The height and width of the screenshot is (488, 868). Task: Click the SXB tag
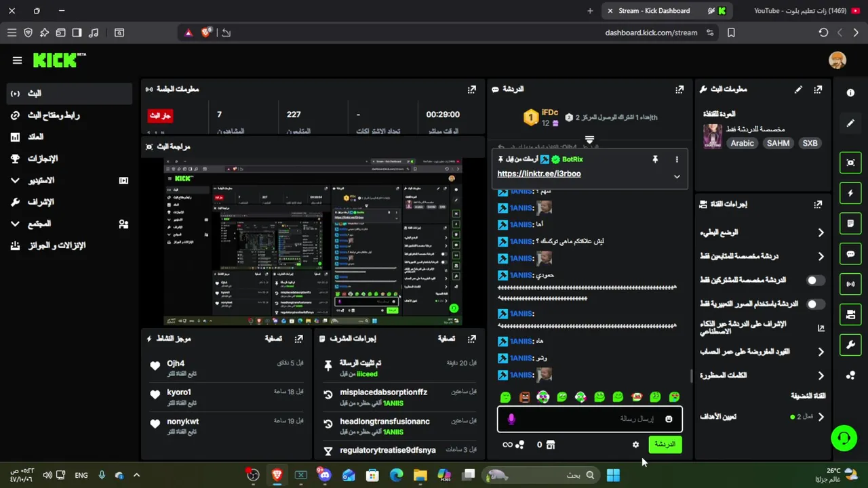point(810,143)
